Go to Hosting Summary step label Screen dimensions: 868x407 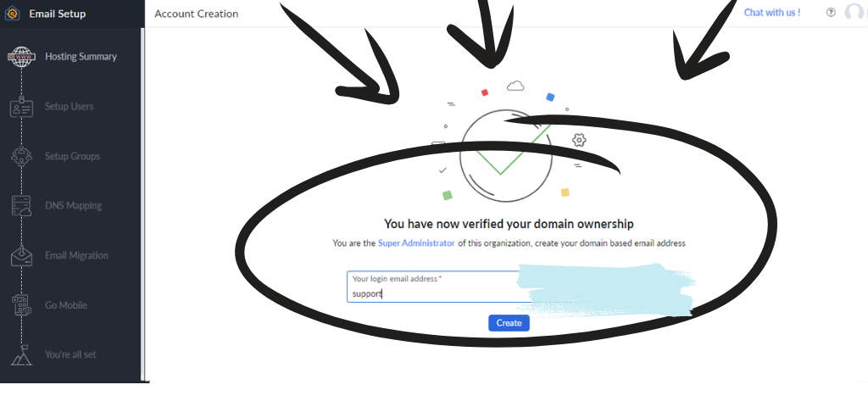pyautogui.click(x=81, y=57)
